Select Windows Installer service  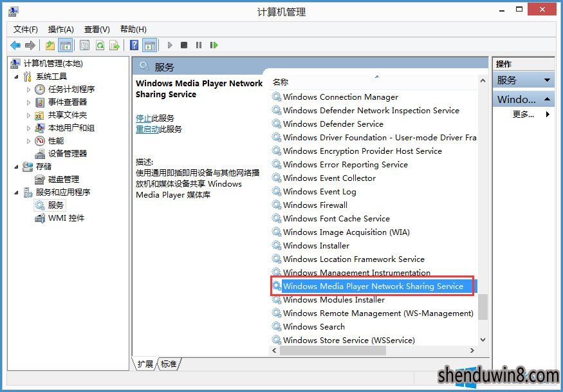tap(316, 246)
